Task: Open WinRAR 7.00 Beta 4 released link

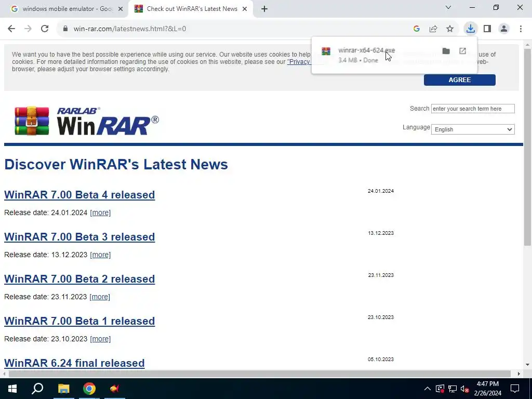Action: (x=79, y=195)
